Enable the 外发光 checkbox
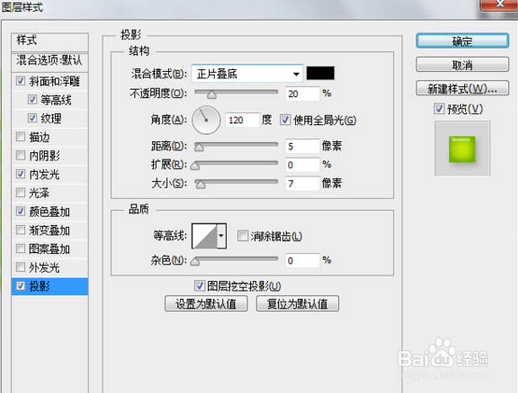This screenshot has width=518, height=393. click(x=20, y=267)
